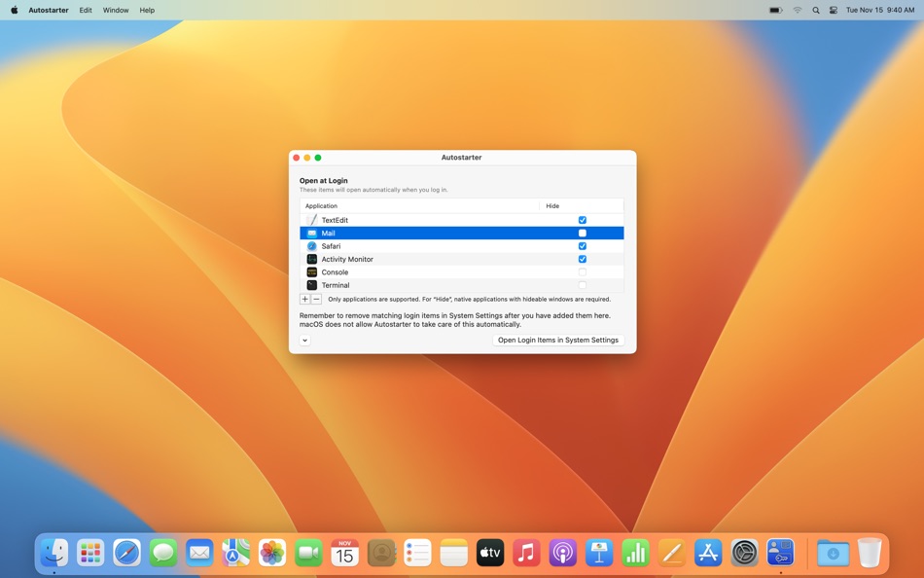Image resolution: width=924 pixels, height=578 pixels.
Task: Select the Activity Monitor row
Action: 461,259
